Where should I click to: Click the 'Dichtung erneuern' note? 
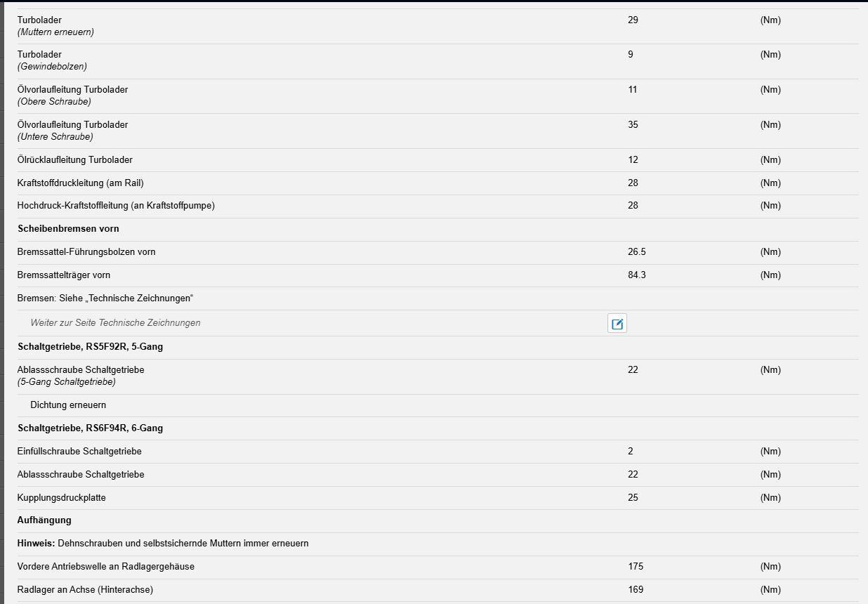pos(68,405)
